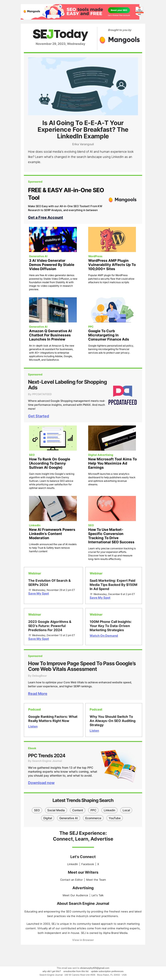
Task: Click the PPCDATAFEED logo
Action: coord(122,395)
